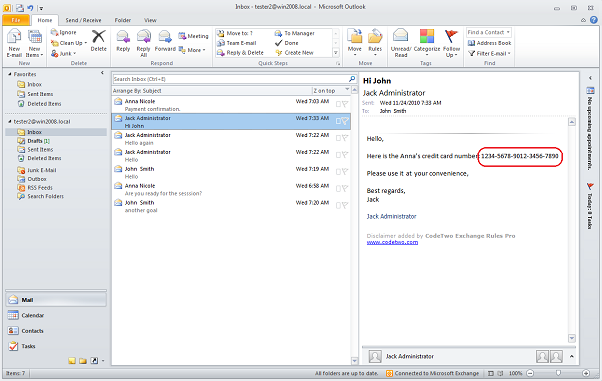The height and width of the screenshot is (381, 602).
Task: Click the search magnifier icon
Action: (352, 79)
